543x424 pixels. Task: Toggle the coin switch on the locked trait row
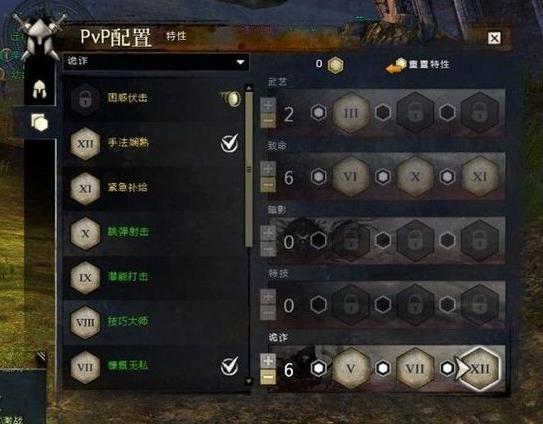(x=231, y=98)
